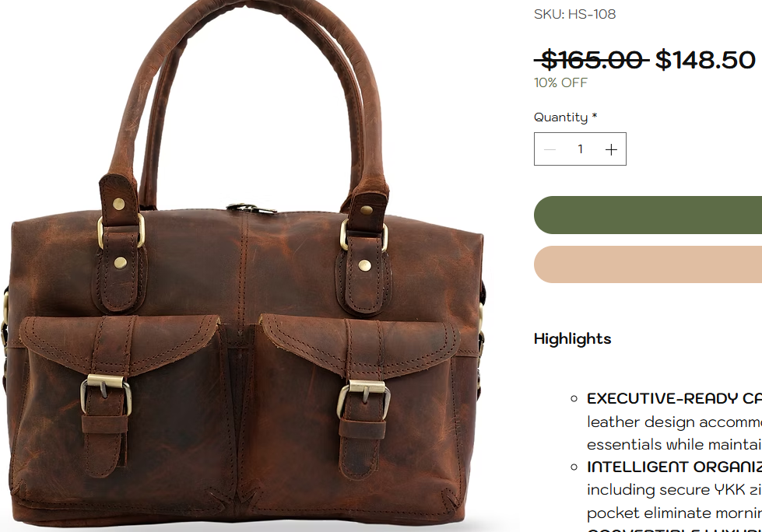Viewport: 762px width, 532px height.
Task: Click the quantity field showing 1
Action: (x=580, y=149)
